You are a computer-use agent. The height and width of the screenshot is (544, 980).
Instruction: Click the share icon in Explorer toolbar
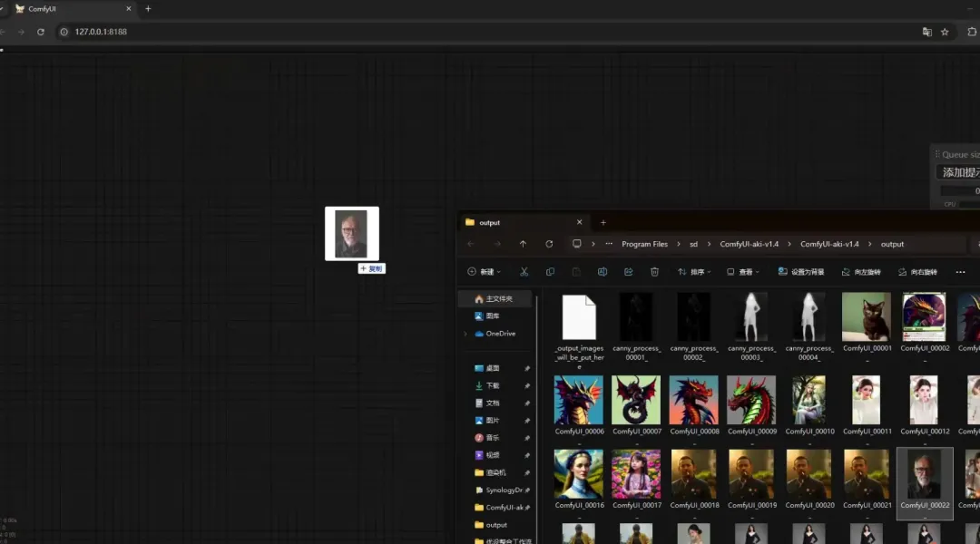tap(628, 272)
